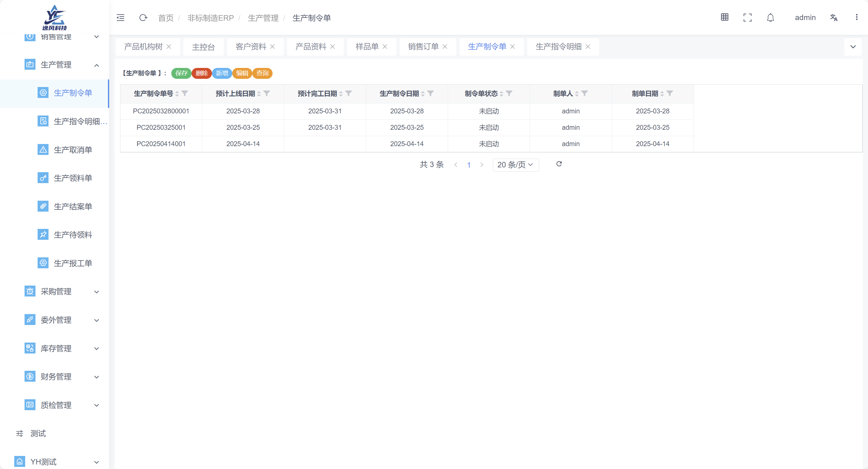Viewport: 868px width, 469px height.
Task: Collapse the sidebar using the hamburger icon
Action: [x=120, y=18]
